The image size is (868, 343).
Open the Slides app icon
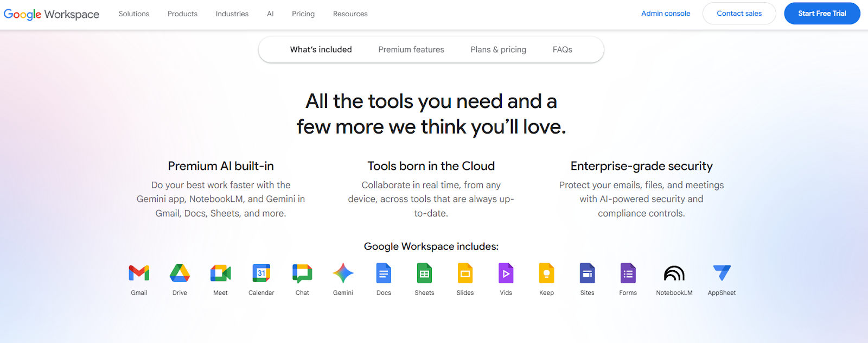tap(465, 273)
